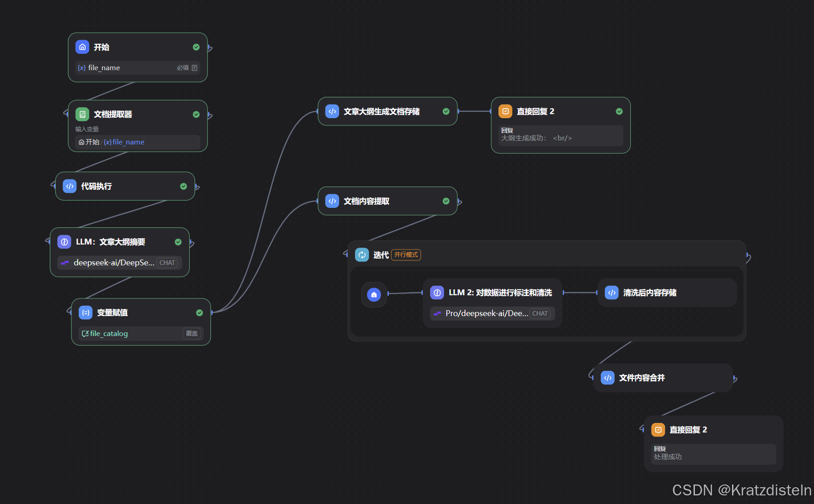Click the orange reply icon of bottom 直接回复 2
The height and width of the screenshot is (504, 814).
[658, 430]
